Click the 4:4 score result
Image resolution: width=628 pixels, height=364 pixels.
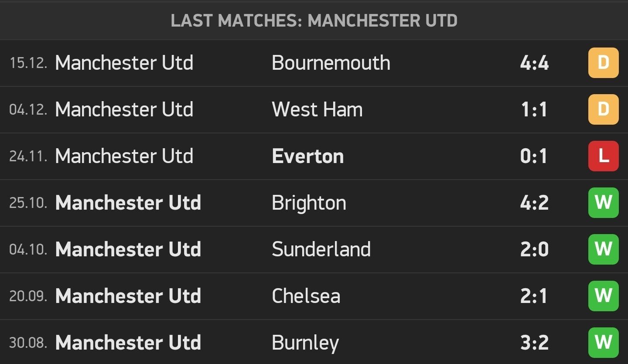point(534,63)
